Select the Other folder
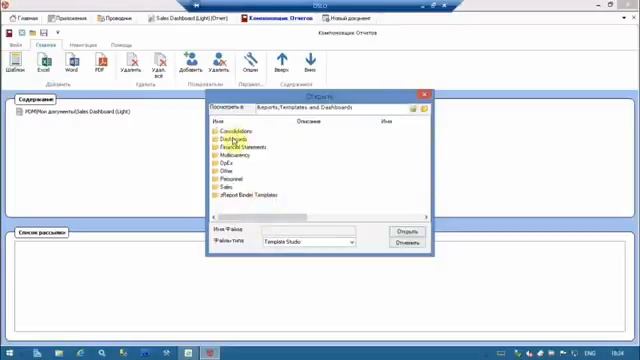Image resolution: width=640 pixels, height=360 pixels. 222,171
